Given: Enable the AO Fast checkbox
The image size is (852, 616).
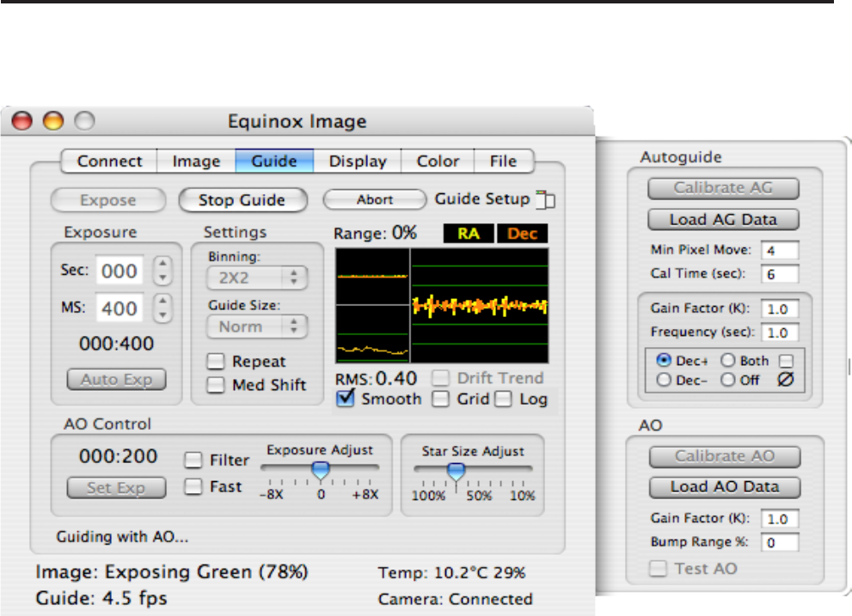Looking at the screenshot, I should pyautogui.click(x=193, y=486).
